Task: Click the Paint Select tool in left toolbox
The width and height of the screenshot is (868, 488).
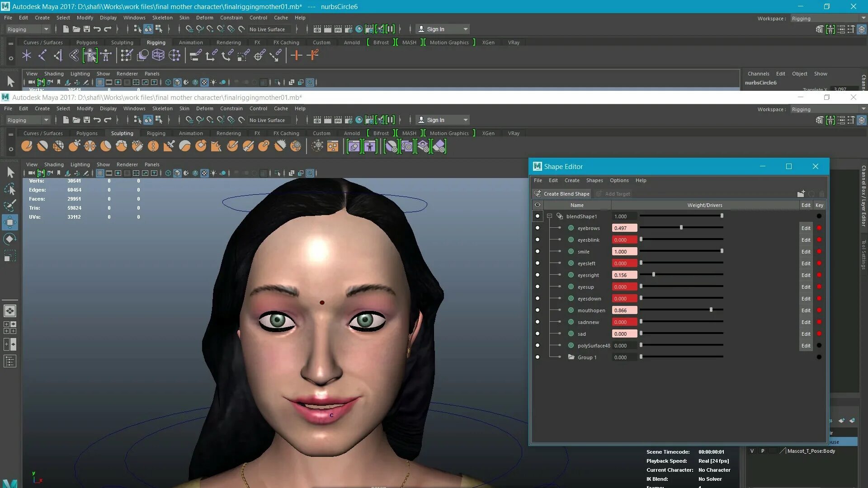Action: coord(9,206)
